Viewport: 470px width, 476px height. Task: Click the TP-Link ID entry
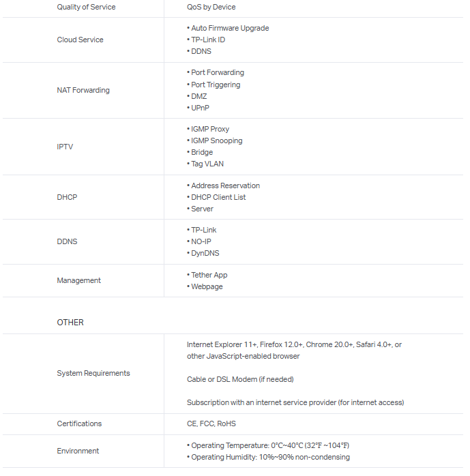coord(207,40)
